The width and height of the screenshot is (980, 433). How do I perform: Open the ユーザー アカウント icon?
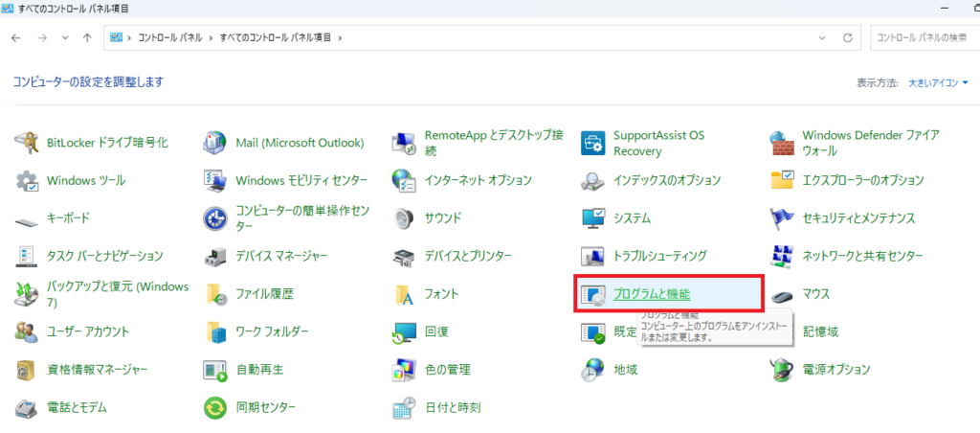(x=26, y=331)
